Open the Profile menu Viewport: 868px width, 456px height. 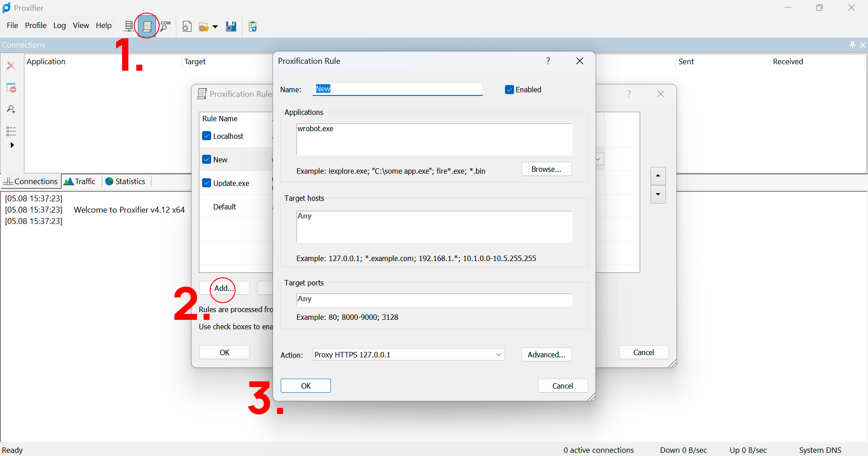coord(36,25)
